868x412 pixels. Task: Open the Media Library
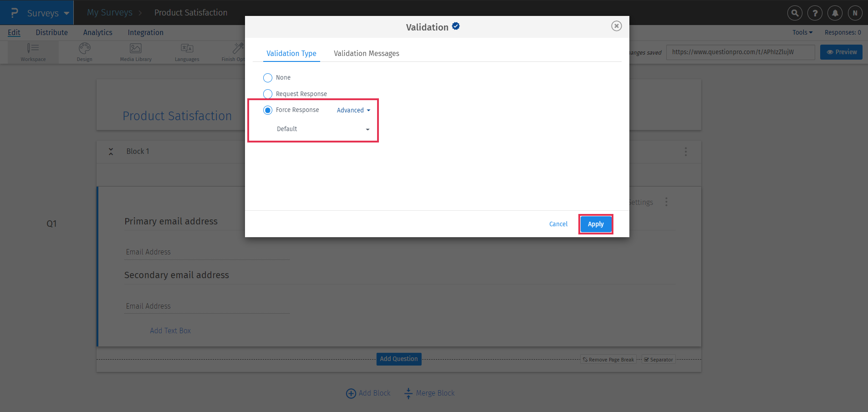click(135, 52)
